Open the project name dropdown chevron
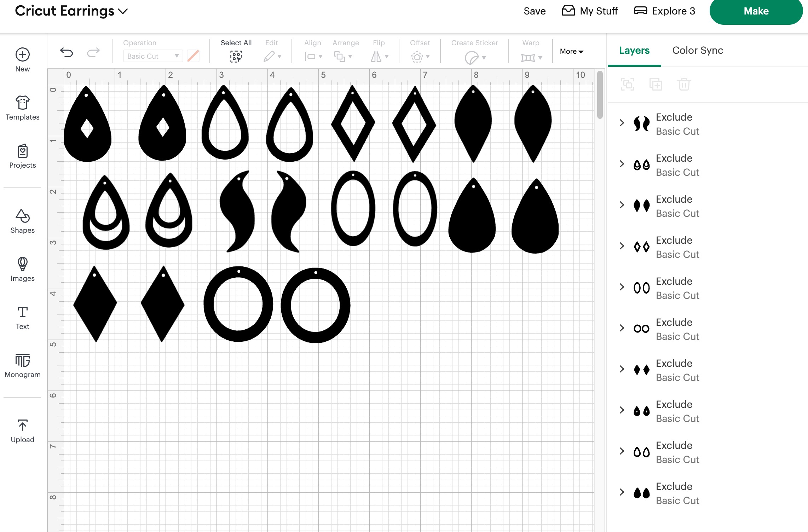 click(x=123, y=11)
